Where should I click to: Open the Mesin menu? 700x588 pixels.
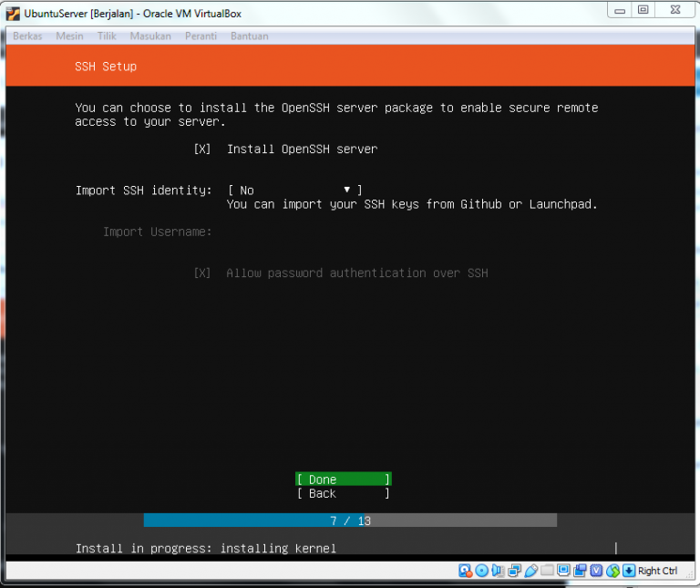click(69, 36)
